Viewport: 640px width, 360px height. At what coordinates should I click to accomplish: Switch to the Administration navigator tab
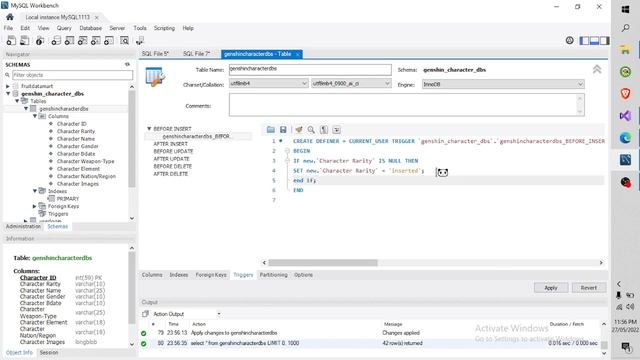(x=23, y=227)
